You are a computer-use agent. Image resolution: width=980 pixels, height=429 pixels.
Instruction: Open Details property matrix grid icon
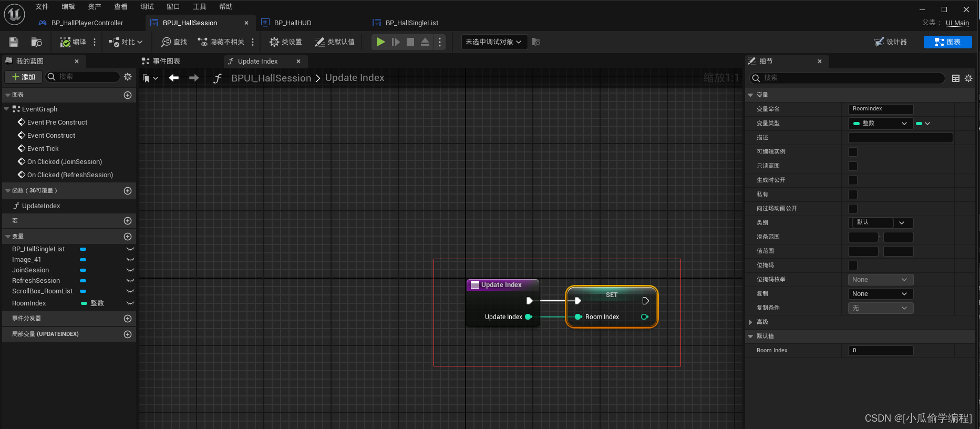click(x=956, y=78)
